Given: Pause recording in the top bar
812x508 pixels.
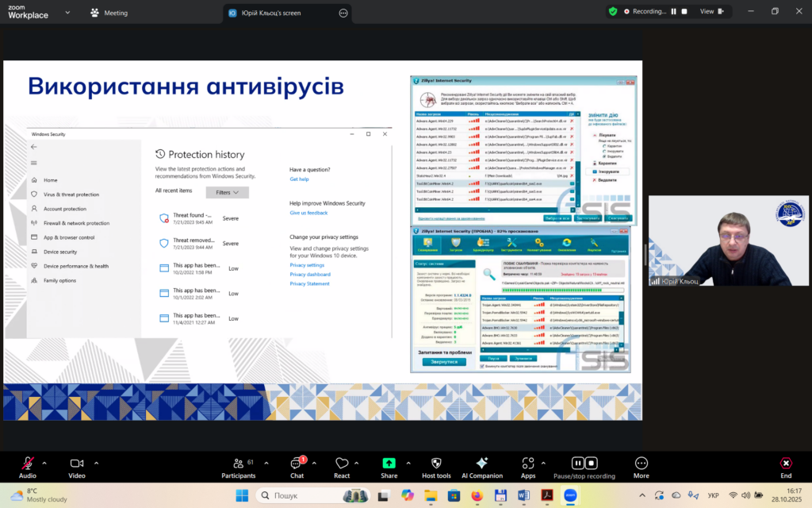Looking at the screenshot, I should coord(674,12).
